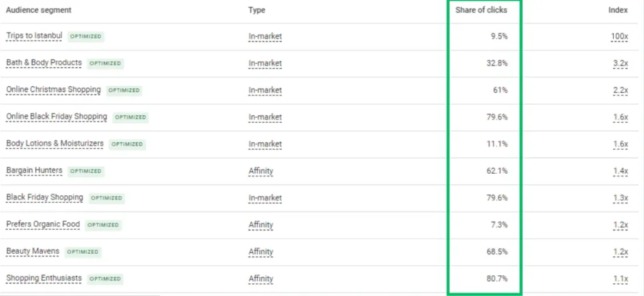
Task: Select the Prefers Organic Food segment
Action: pyautogui.click(x=43, y=225)
